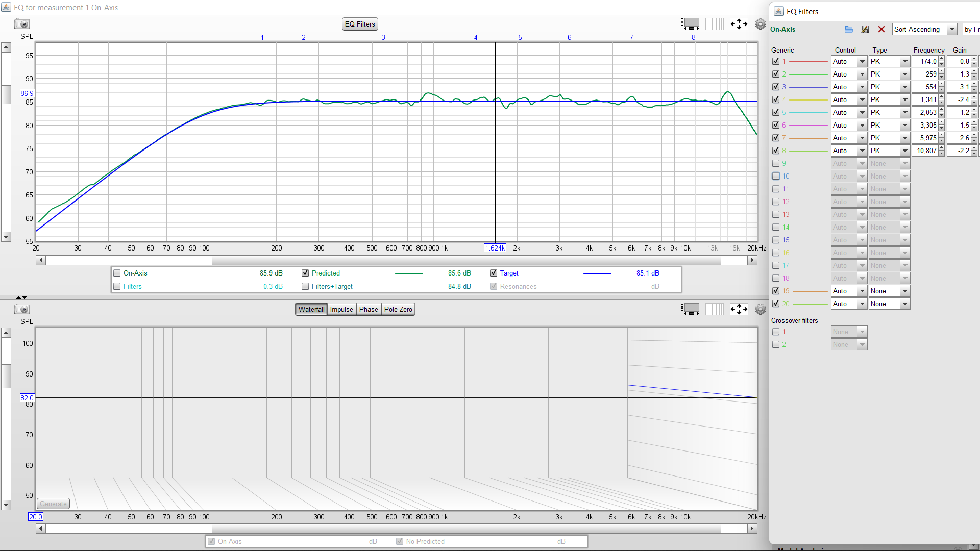Hide the Target trace checkbox
The width and height of the screenshot is (980, 551).
pos(494,273)
